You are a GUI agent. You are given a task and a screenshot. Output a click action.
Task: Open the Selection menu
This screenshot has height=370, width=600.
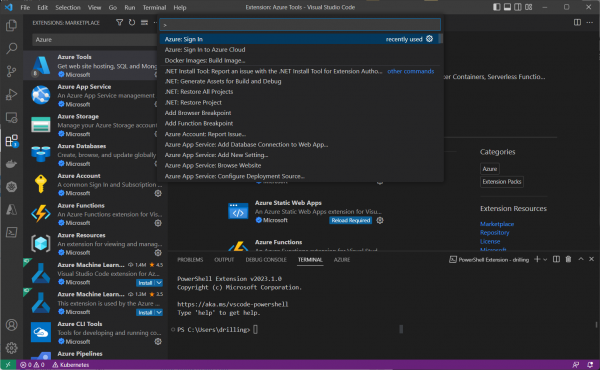tap(68, 7)
